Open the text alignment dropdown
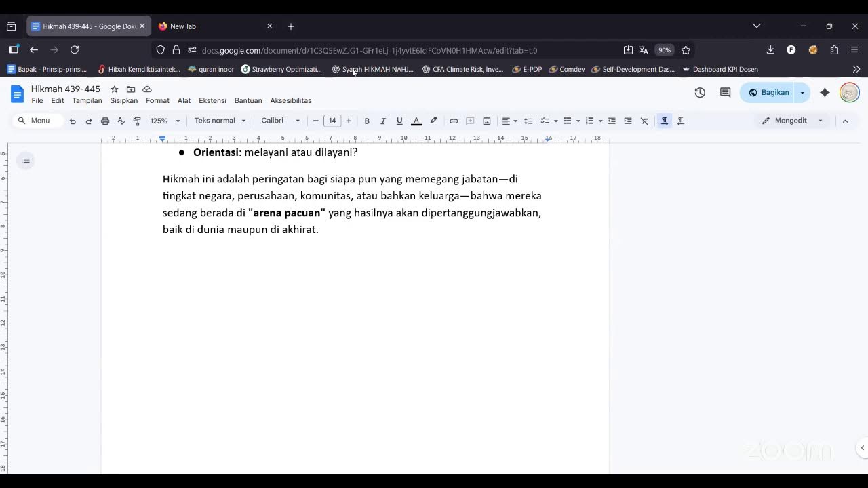This screenshot has width=868, height=488. click(509, 121)
